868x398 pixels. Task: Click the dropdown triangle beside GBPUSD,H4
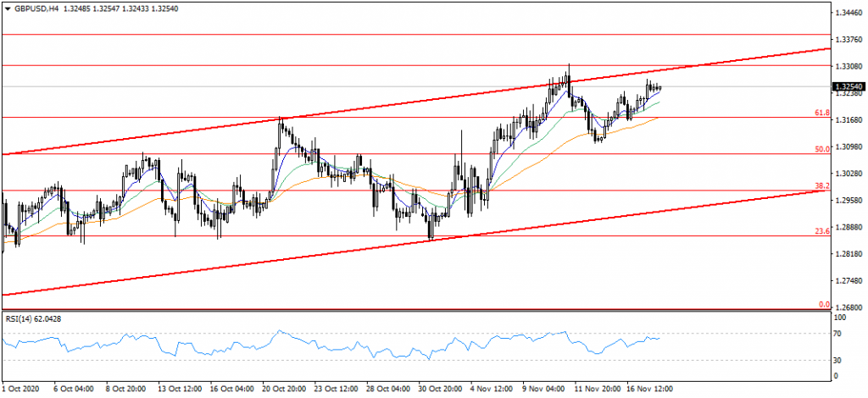pos(8,7)
